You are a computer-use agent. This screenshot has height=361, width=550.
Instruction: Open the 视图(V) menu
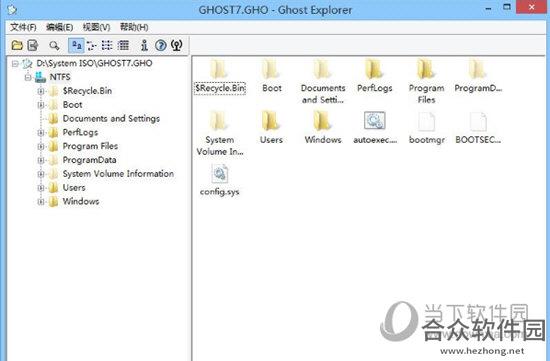coord(96,27)
